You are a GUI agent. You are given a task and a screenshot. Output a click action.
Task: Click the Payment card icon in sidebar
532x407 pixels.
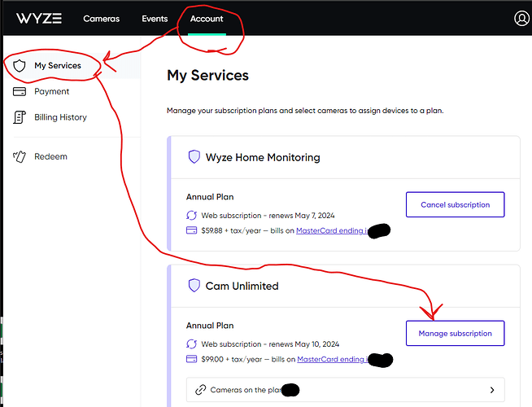click(x=20, y=92)
